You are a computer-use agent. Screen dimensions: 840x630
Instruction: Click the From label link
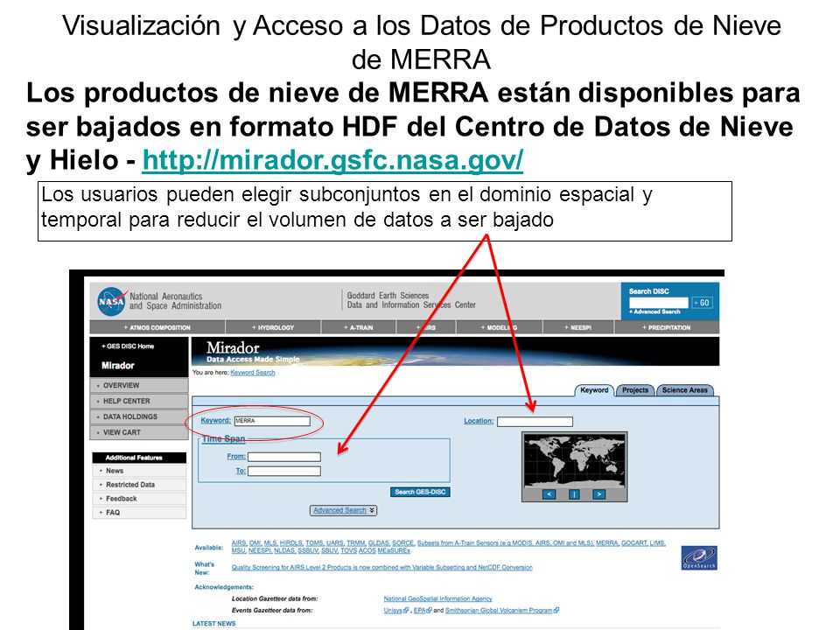click(236, 457)
